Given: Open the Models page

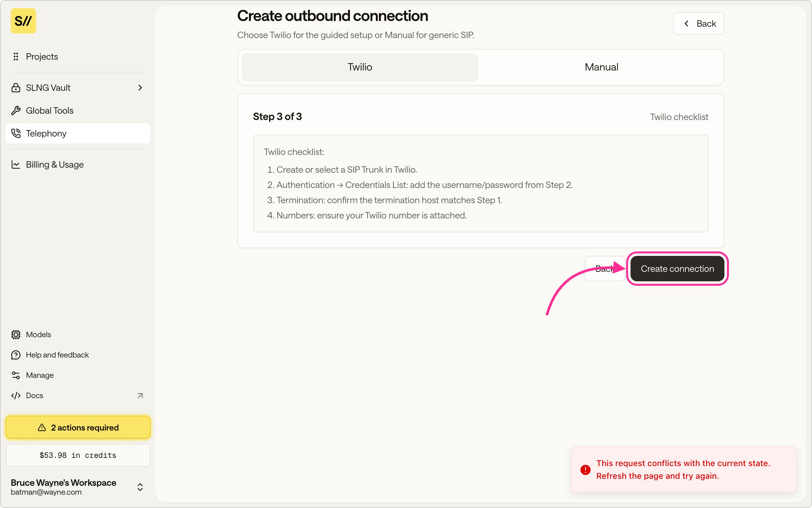Looking at the screenshot, I should (x=78, y=335).
